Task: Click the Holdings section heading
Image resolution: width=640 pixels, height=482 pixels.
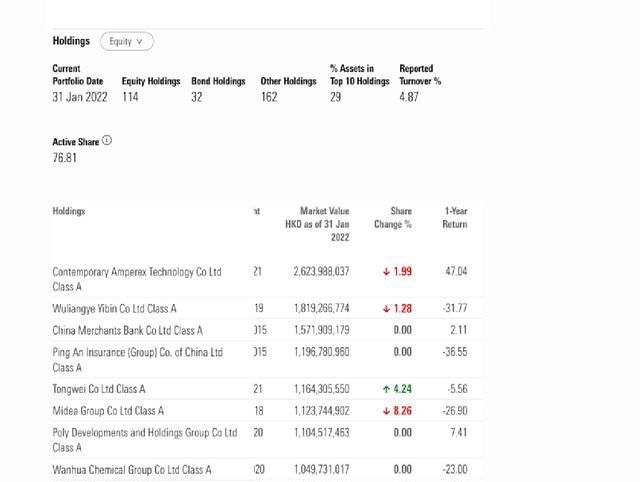Action: click(x=71, y=41)
